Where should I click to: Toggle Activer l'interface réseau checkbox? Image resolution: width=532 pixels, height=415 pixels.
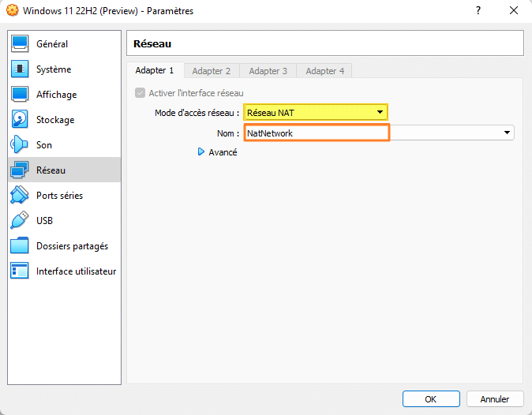point(140,93)
